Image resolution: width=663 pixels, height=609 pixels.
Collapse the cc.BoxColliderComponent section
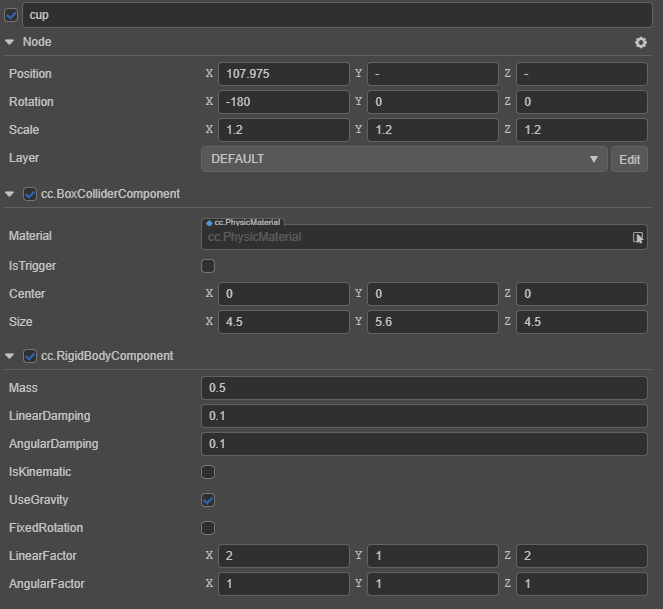click(x=10, y=194)
